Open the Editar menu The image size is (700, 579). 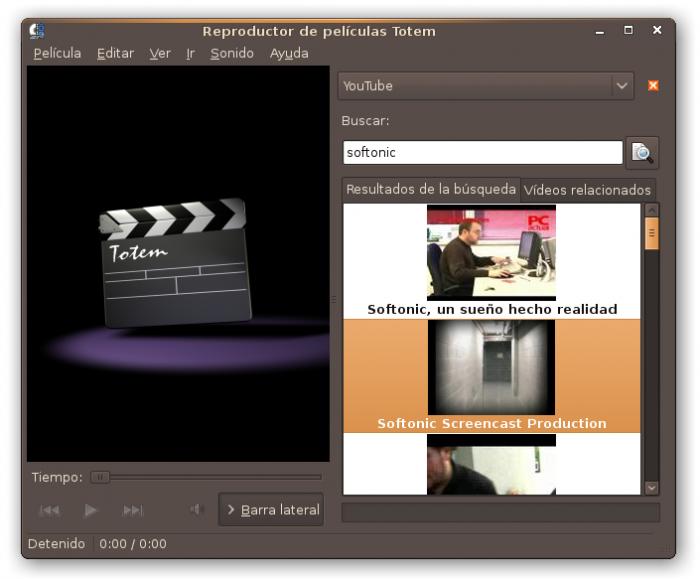[x=115, y=53]
